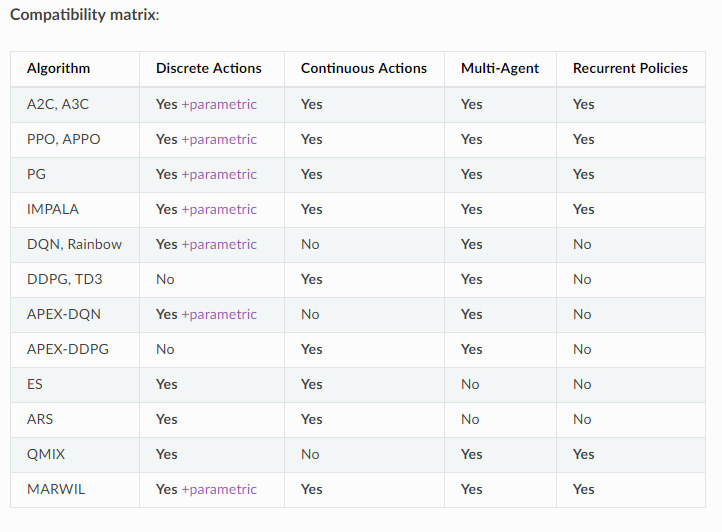Select the APEX-DDPG algorithm name
Image resolution: width=722 pixels, height=532 pixels.
click(x=67, y=349)
